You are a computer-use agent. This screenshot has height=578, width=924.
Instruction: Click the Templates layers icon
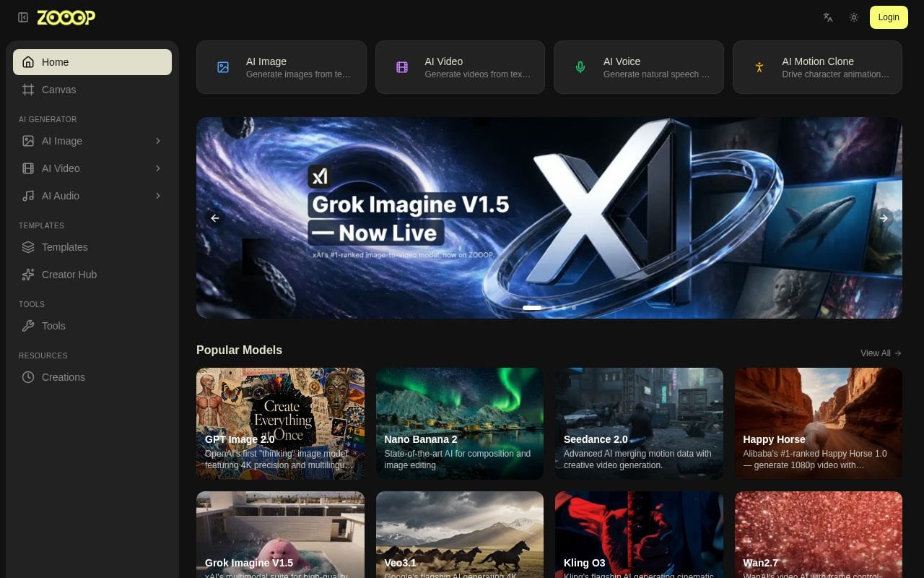point(28,247)
